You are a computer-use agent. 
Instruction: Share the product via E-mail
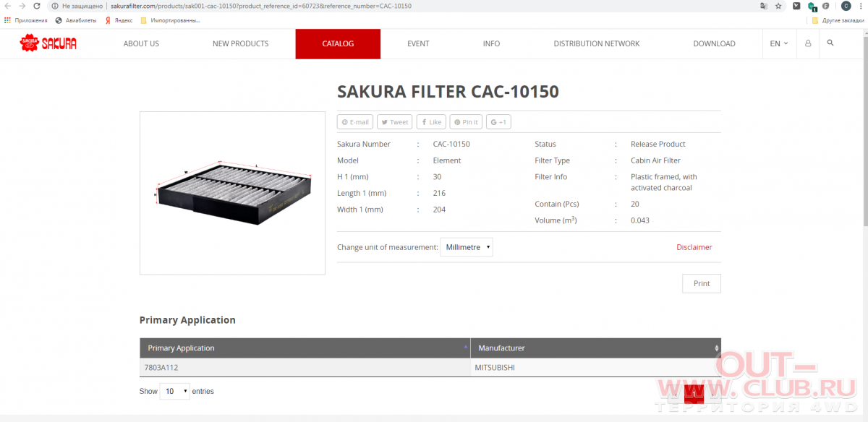[x=355, y=122]
